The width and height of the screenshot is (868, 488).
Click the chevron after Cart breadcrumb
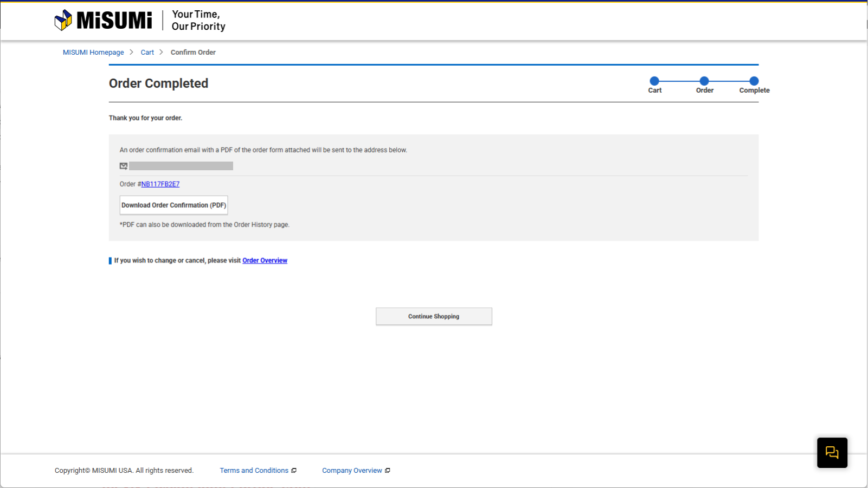(x=161, y=52)
